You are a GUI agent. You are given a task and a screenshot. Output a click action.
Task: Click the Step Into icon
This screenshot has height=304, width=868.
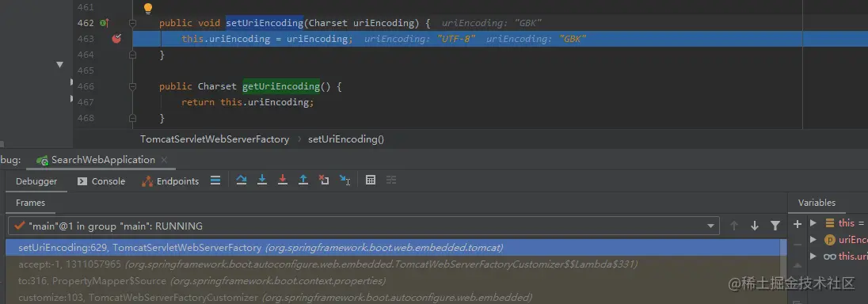click(262, 180)
